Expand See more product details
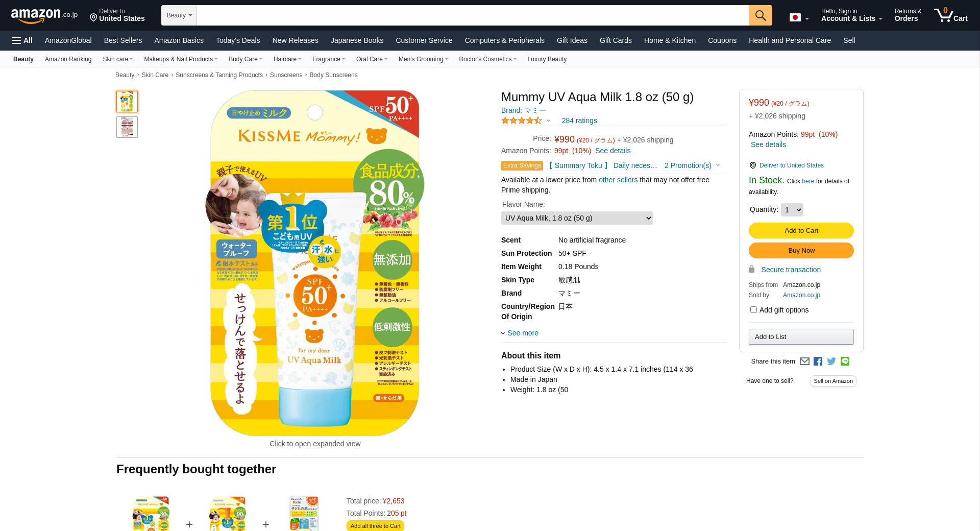The height and width of the screenshot is (531, 980). pos(522,333)
